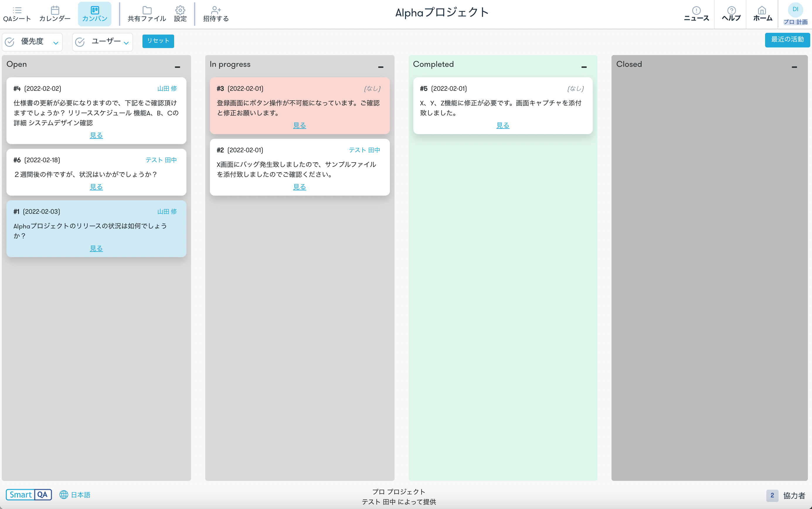Click the globe language icon
Screen dimensions: 812x509
coord(64,495)
